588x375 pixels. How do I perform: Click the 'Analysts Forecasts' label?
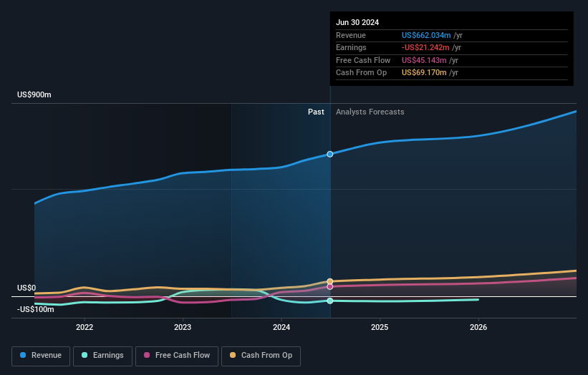pos(370,112)
